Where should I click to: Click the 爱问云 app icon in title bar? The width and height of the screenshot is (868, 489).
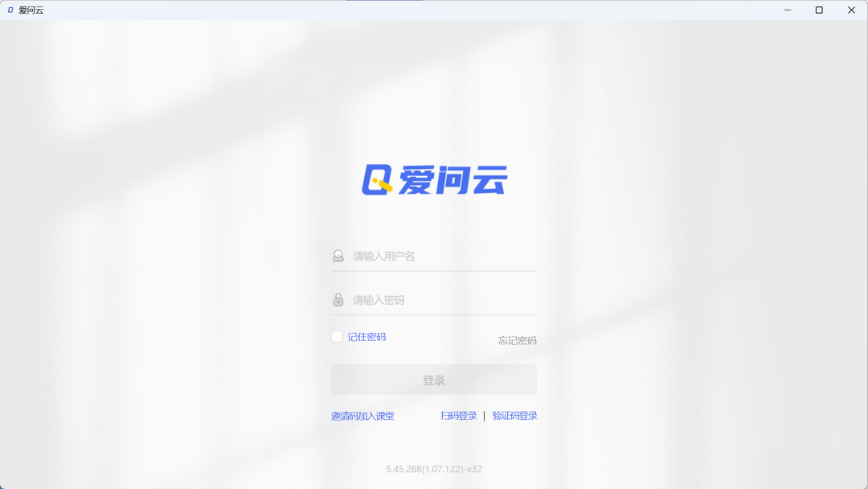10,10
